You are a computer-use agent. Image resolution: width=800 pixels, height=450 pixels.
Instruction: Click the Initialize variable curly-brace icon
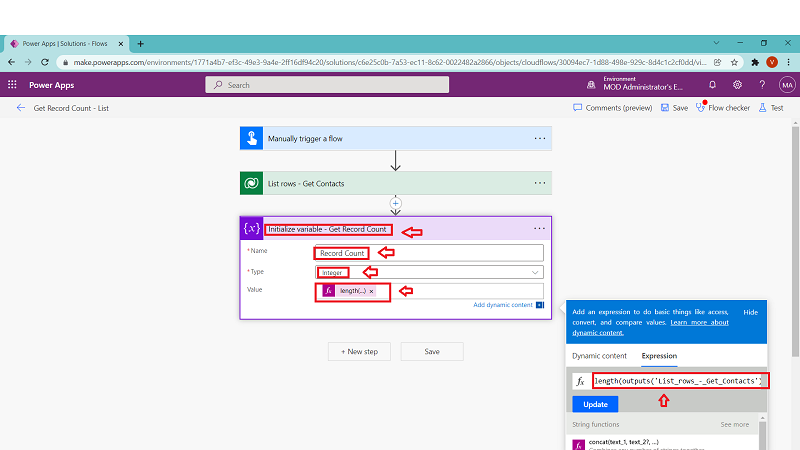(252, 228)
